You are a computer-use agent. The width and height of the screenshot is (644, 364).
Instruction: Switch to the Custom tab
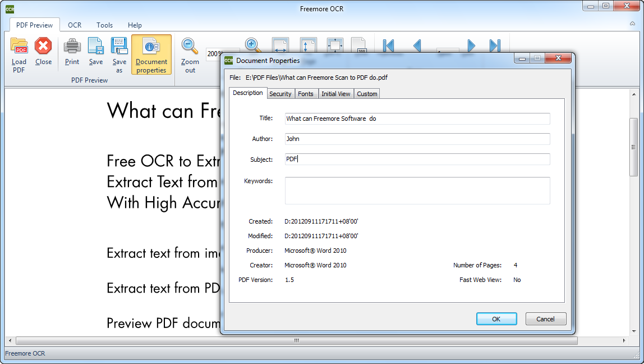pyautogui.click(x=367, y=94)
